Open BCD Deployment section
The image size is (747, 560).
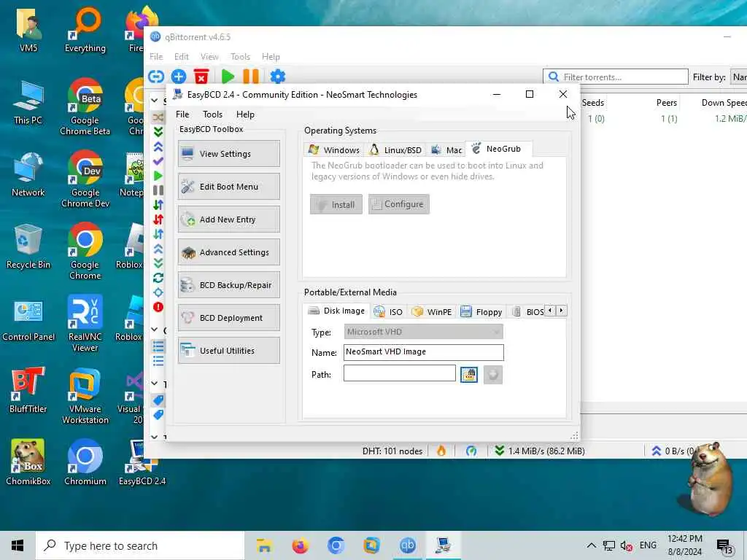click(228, 318)
